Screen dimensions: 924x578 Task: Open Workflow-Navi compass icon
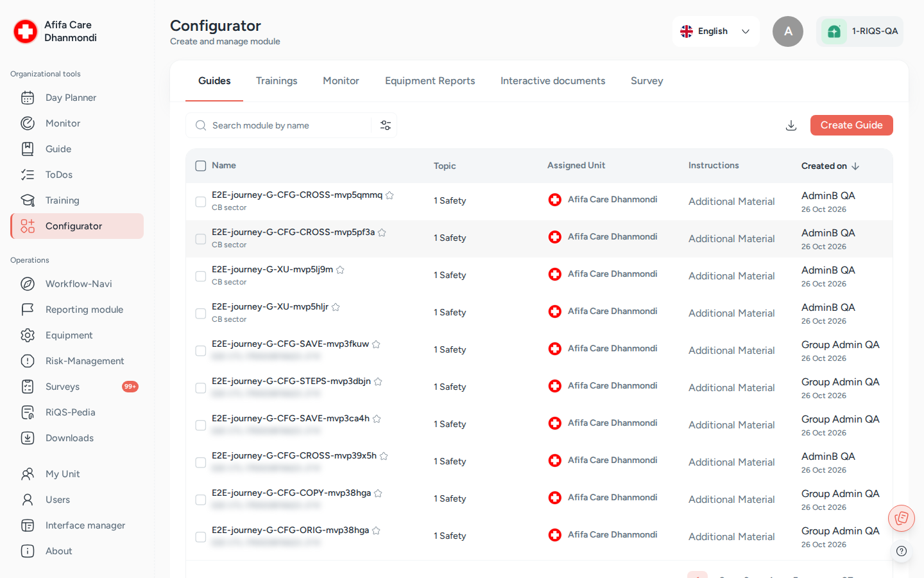[28, 284]
